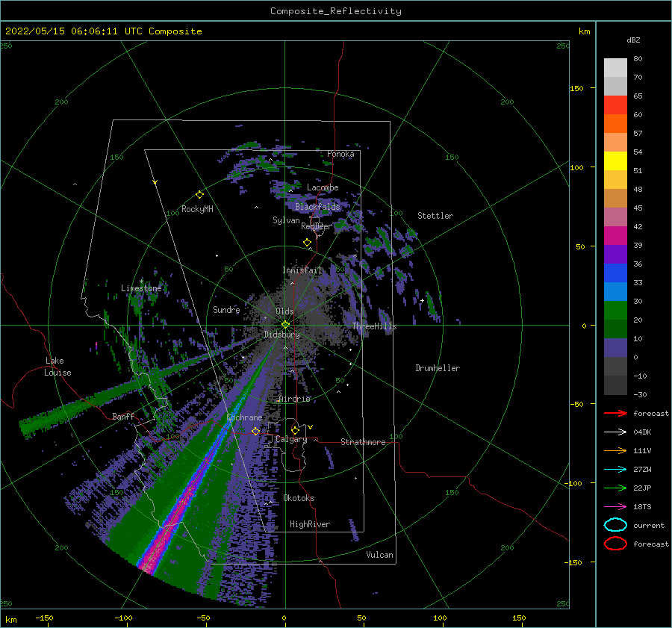Click the Olds town label
This screenshot has width=672, height=628.
[x=284, y=311]
